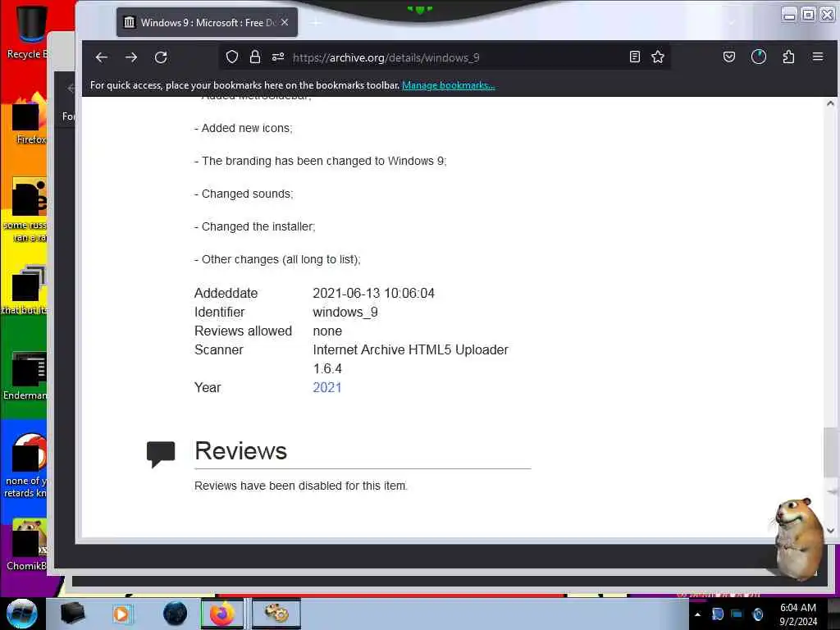Show hidden system tray icons
840x630 pixels.
coord(697,614)
